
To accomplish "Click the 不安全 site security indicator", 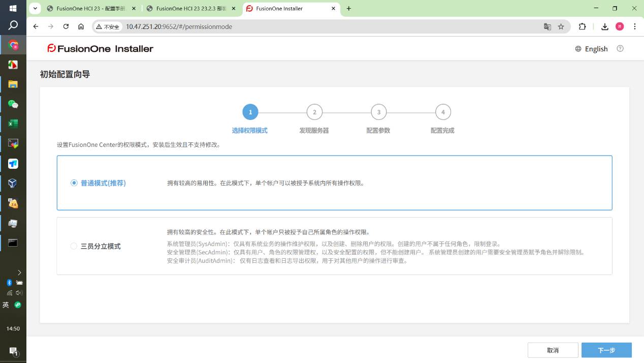I will coord(108,27).
